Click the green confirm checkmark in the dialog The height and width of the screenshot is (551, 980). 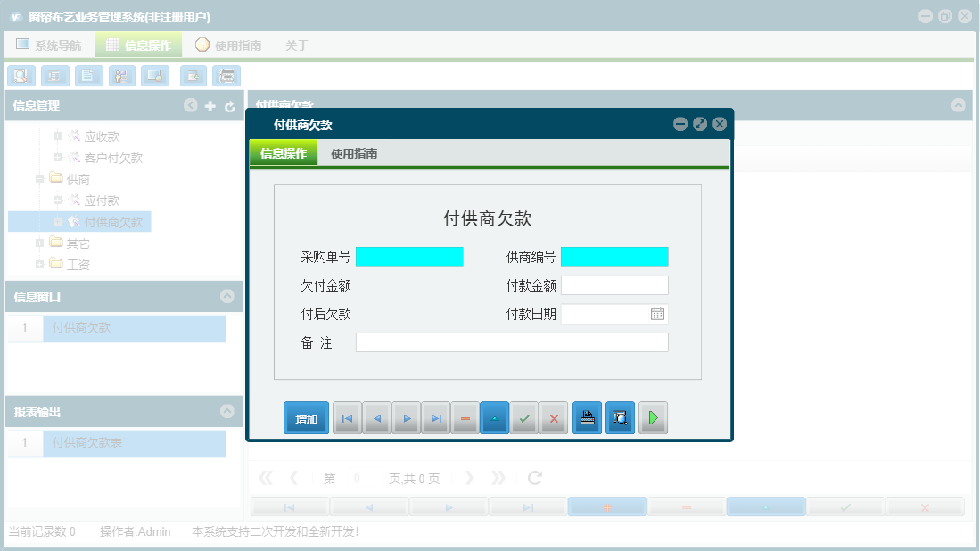click(524, 417)
